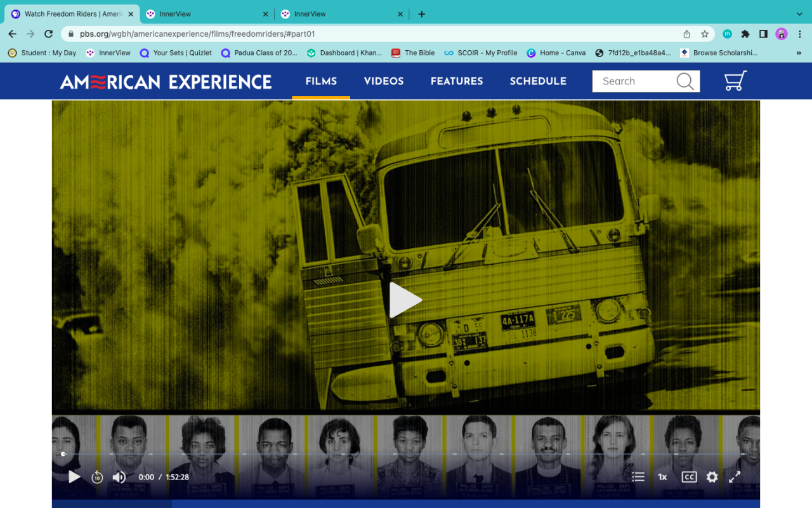Mute the video volume

[119, 477]
